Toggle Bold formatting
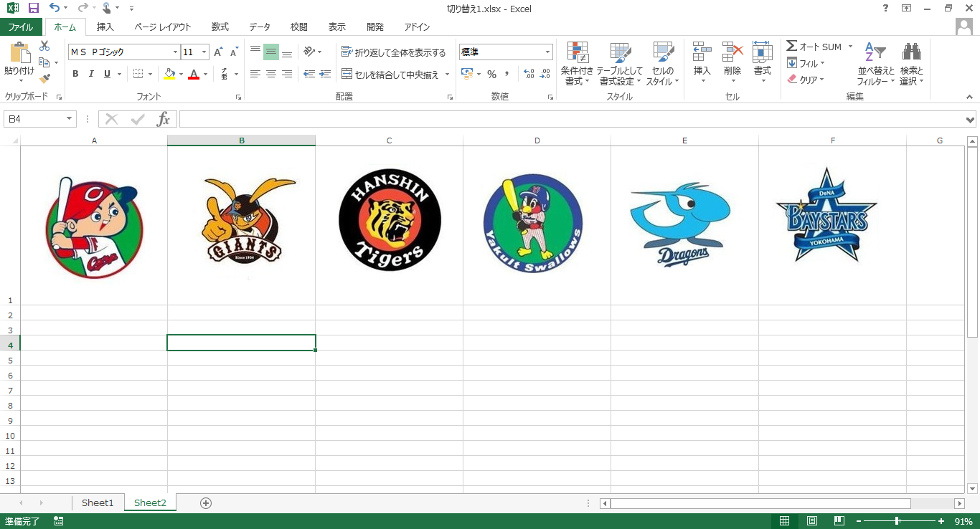 (75, 74)
